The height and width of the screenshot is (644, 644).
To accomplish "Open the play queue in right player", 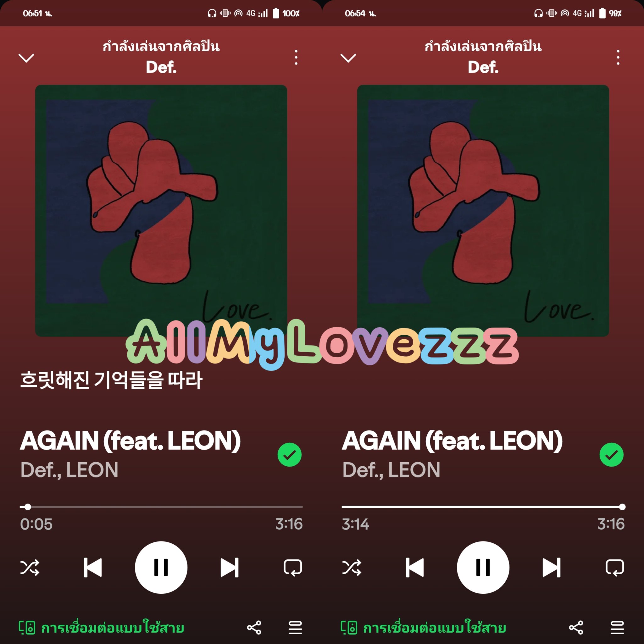I will (x=617, y=628).
